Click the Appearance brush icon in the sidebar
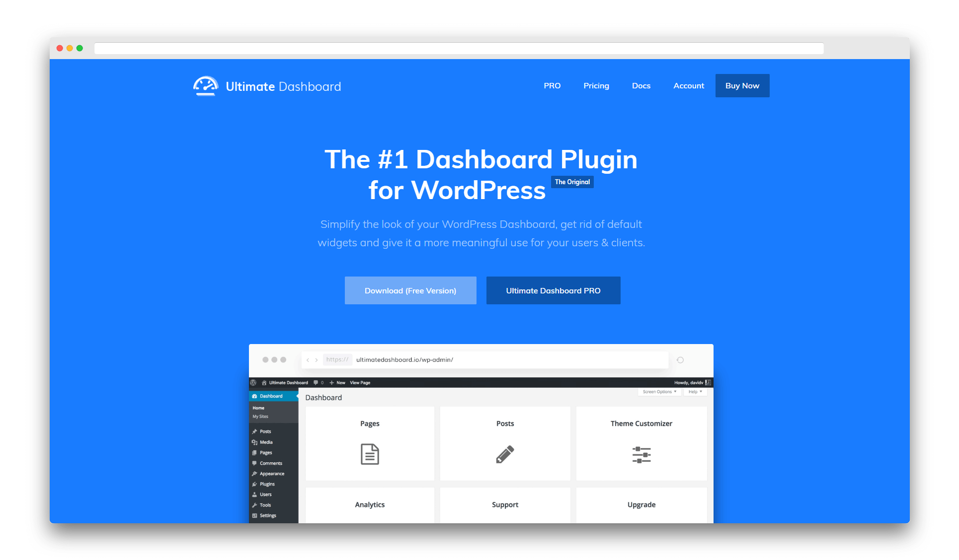 pyautogui.click(x=254, y=474)
